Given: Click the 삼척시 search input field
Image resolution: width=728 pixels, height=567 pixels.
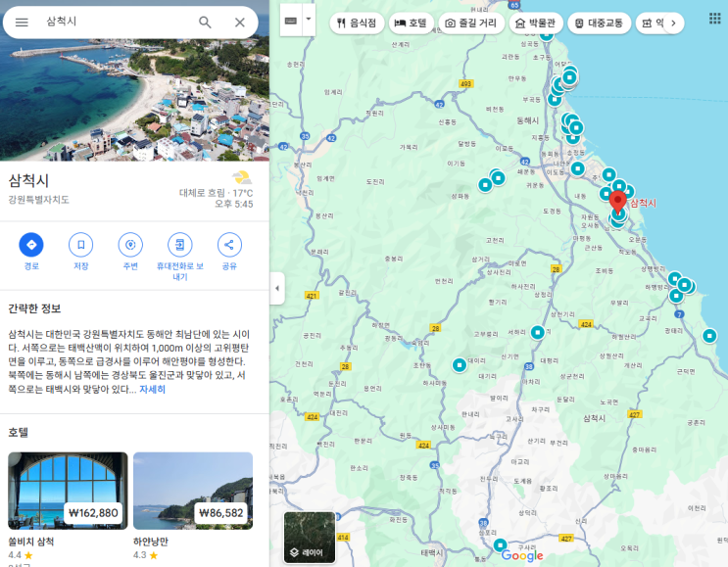Looking at the screenshot, I should [x=116, y=22].
